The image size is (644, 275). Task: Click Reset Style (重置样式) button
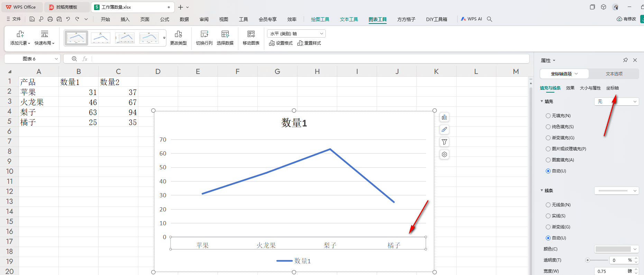point(309,43)
